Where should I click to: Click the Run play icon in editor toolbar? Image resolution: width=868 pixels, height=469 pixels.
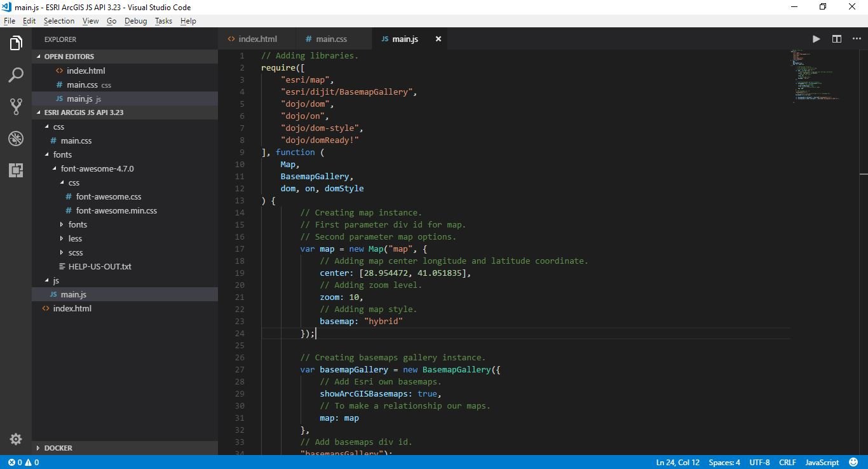[x=816, y=39]
